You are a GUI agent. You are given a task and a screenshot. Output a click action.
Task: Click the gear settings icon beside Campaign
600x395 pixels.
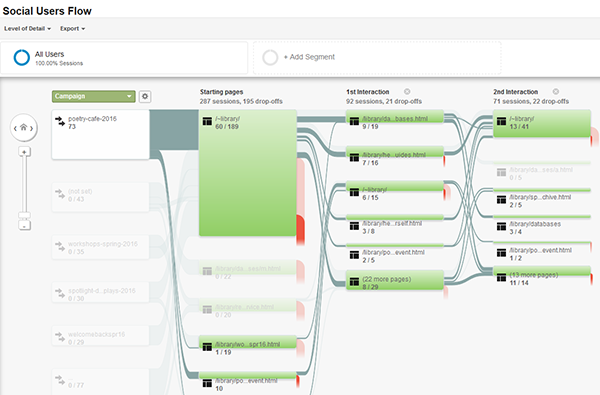[x=145, y=96]
